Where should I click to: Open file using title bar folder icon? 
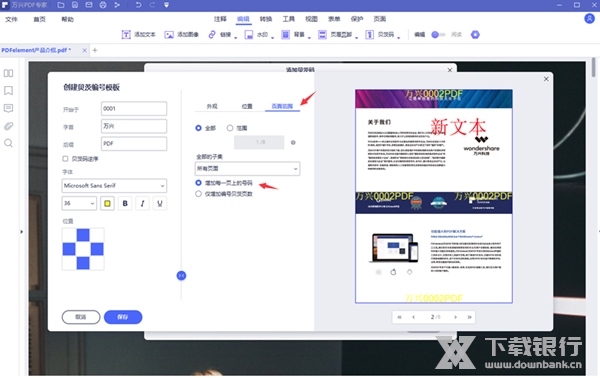click(x=61, y=5)
